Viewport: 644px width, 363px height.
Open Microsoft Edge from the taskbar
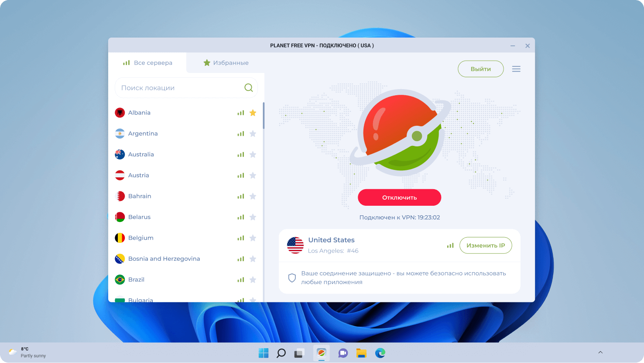pyautogui.click(x=380, y=353)
